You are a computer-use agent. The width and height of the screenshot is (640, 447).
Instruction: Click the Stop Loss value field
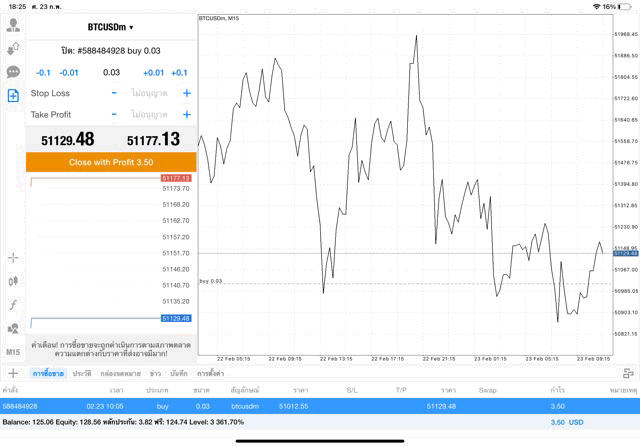click(150, 93)
